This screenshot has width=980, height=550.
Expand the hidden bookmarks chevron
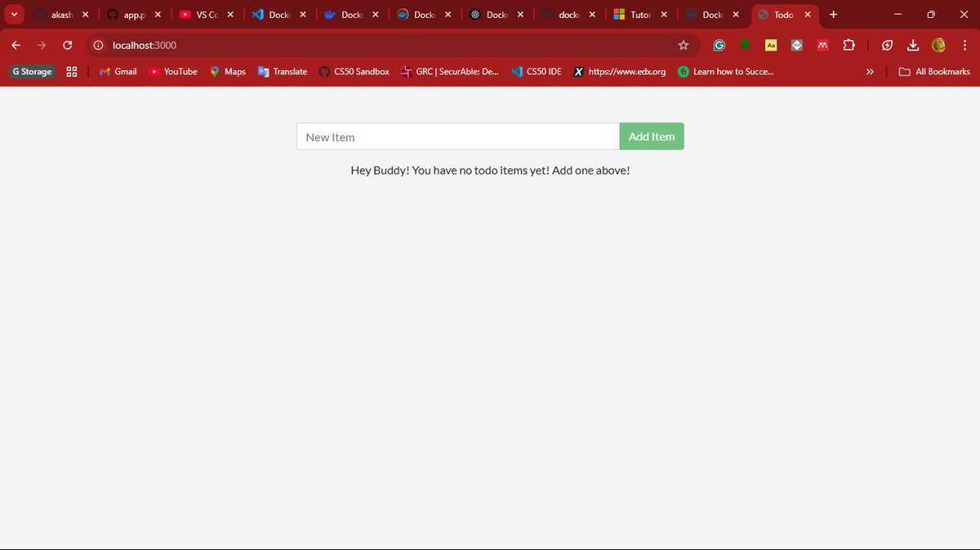pos(870,72)
